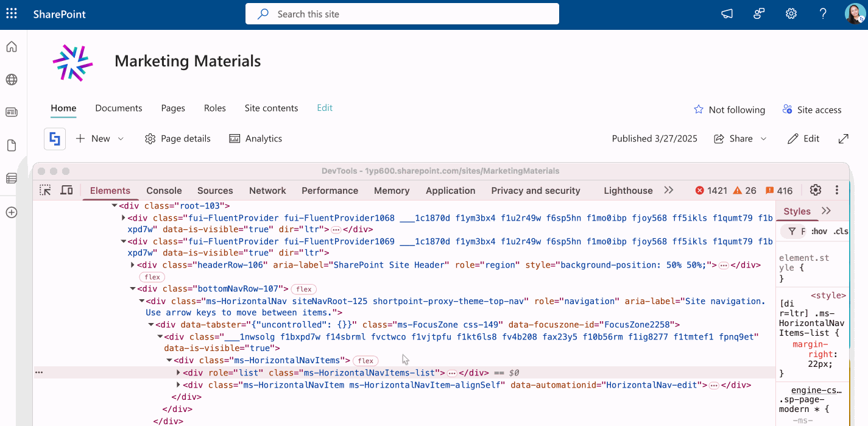Click the issues count 416

click(779, 191)
